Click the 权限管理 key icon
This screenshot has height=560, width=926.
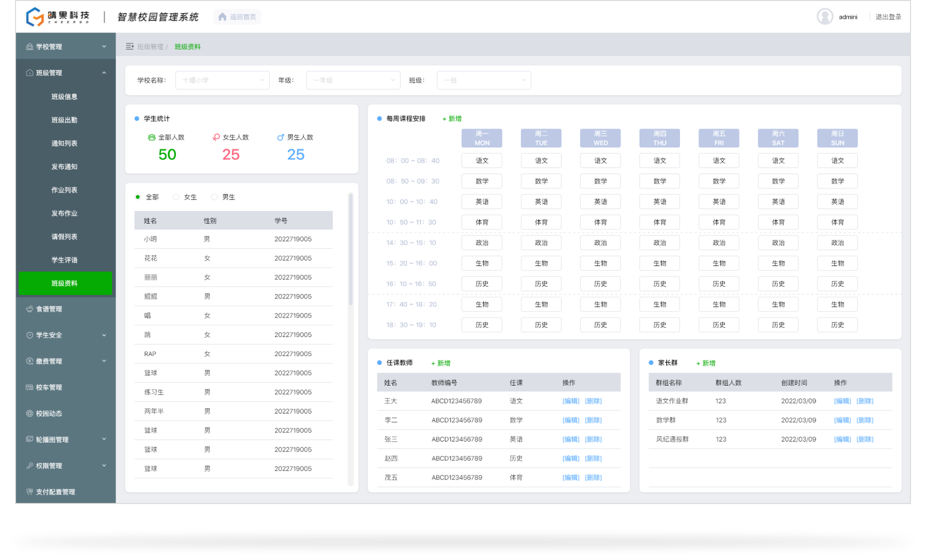click(x=29, y=465)
